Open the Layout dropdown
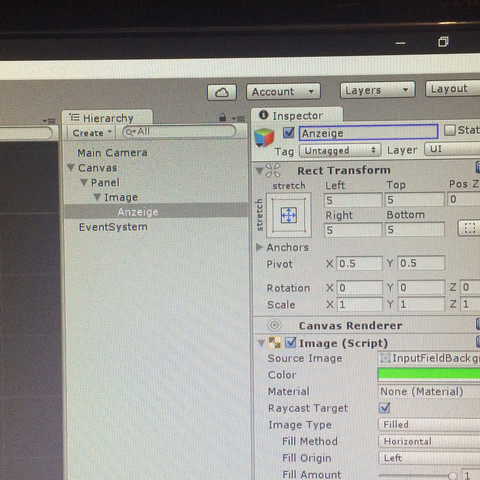The height and width of the screenshot is (480, 480). 453,89
